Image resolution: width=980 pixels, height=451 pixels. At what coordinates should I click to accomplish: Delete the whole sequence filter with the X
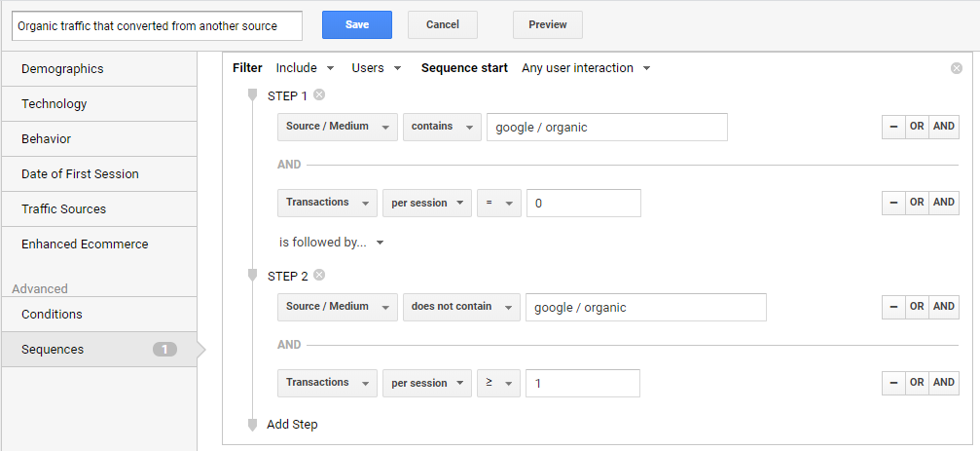point(957,68)
